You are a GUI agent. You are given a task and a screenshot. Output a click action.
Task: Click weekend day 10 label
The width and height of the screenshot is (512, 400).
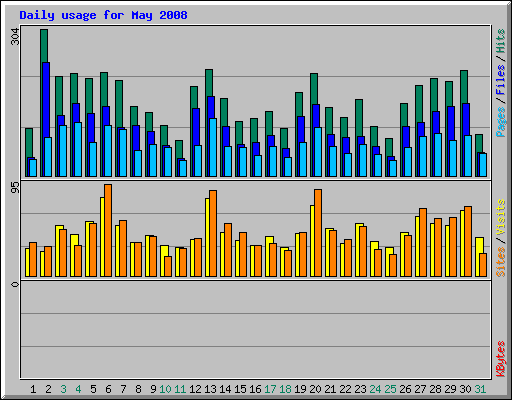(x=165, y=389)
